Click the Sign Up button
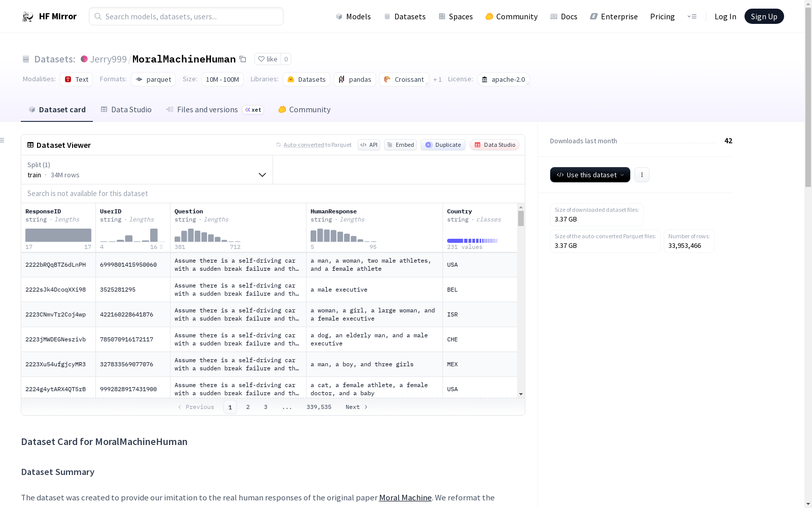 764,16
